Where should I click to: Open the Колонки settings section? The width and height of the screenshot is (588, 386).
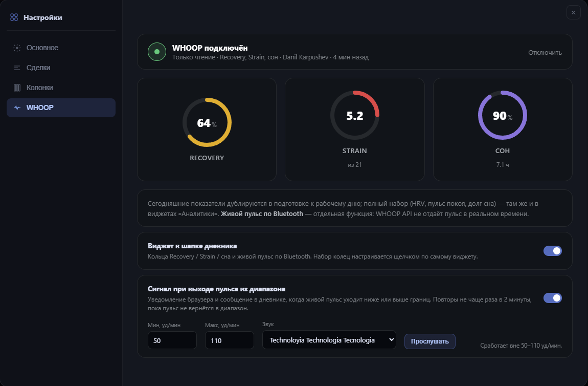pyautogui.click(x=61, y=88)
